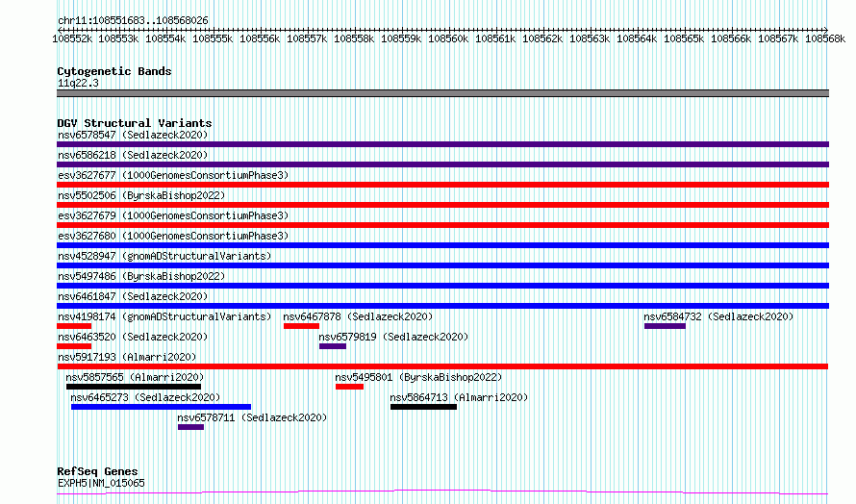
Task: Click the blue bar under nsv6461847
Action: click(442, 306)
